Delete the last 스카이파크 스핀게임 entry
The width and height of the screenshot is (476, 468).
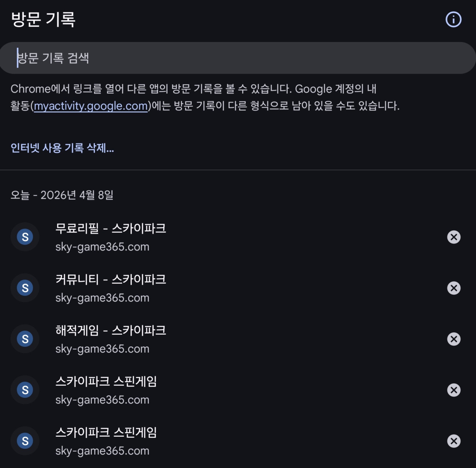click(x=454, y=441)
